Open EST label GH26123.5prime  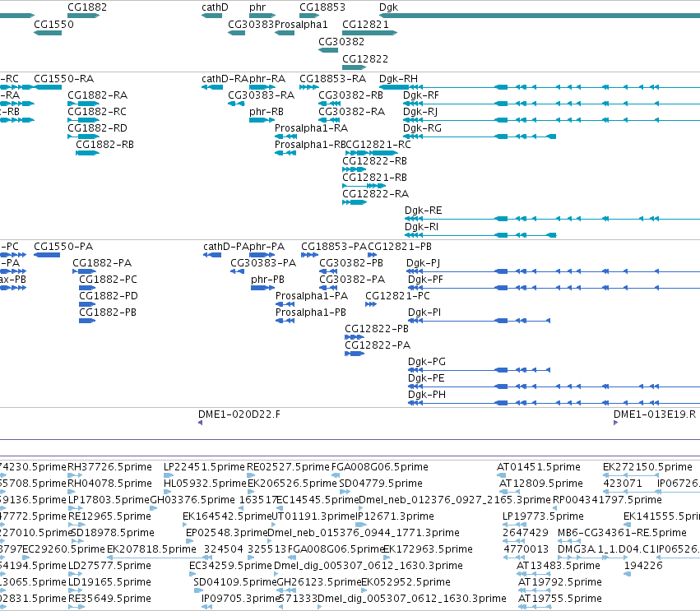(x=319, y=582)
